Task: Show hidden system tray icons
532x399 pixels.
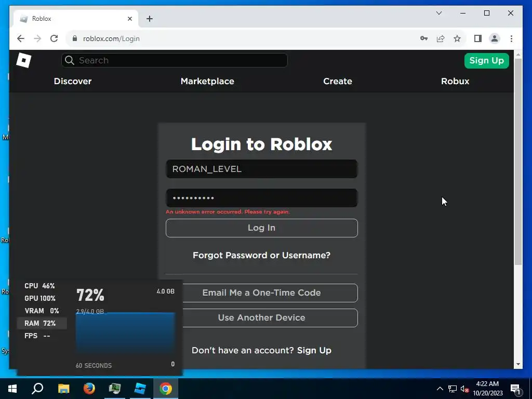Action: (440, 389)
